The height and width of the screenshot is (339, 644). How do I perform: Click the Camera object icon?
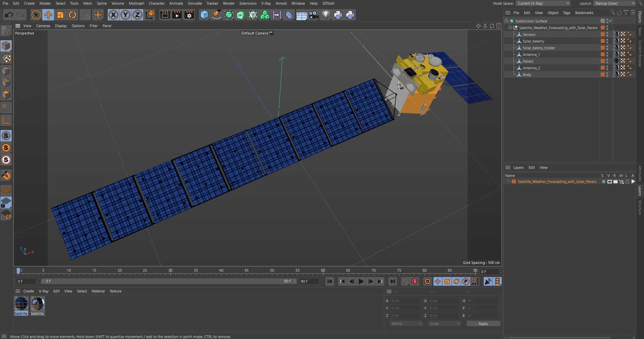314,15
